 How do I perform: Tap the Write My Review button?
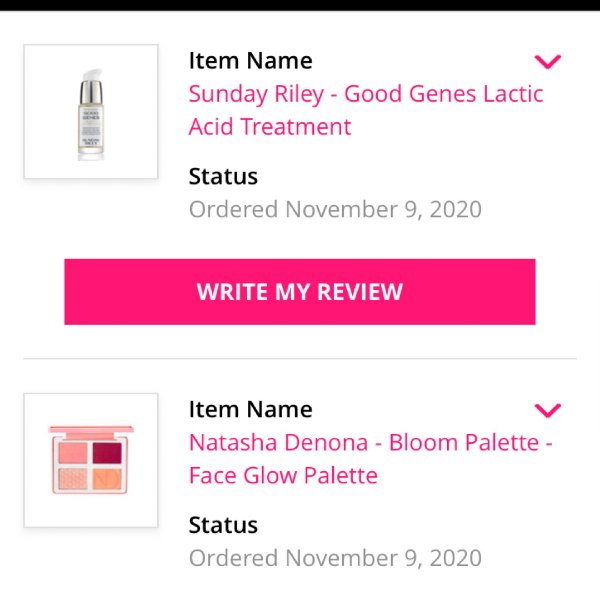pos(300,292)
